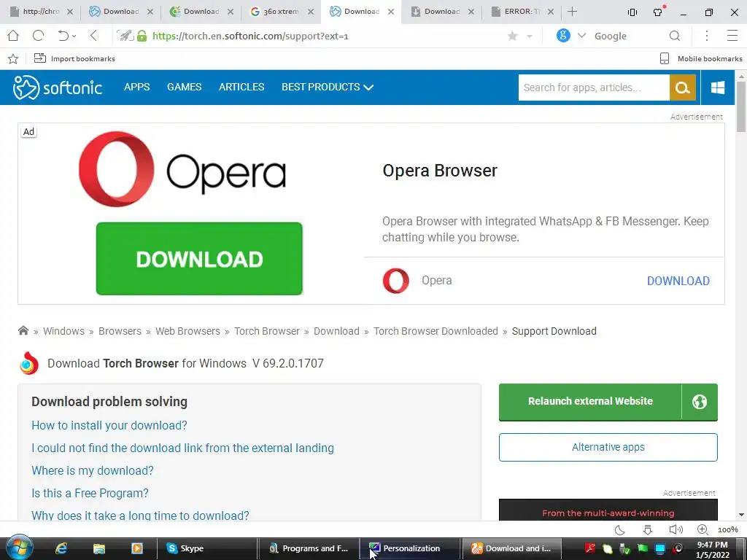Switch to the ERROR tab
The image size is (747, 560).
(x=522, y=12)
